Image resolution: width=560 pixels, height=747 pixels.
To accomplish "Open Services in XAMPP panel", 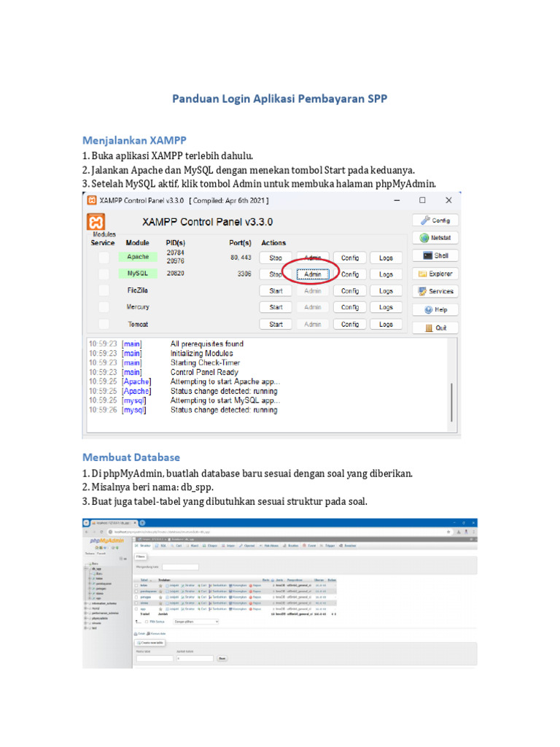I will click(435, 291).
